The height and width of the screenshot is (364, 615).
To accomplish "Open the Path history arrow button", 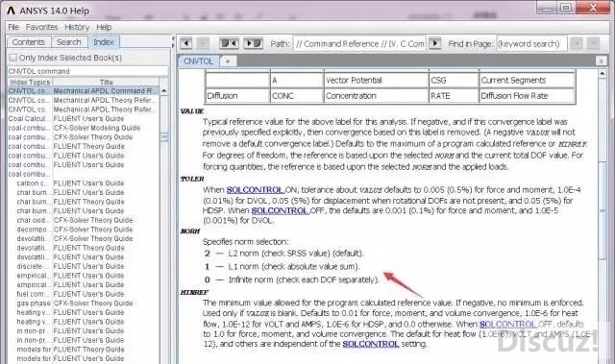I will pyautogui.click(x=434, y=43).
